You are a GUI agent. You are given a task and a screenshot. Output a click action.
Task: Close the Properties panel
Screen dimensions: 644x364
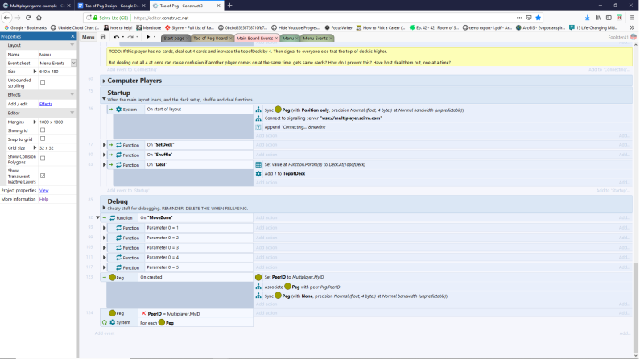pyautogui.click(x=72, y=36)
